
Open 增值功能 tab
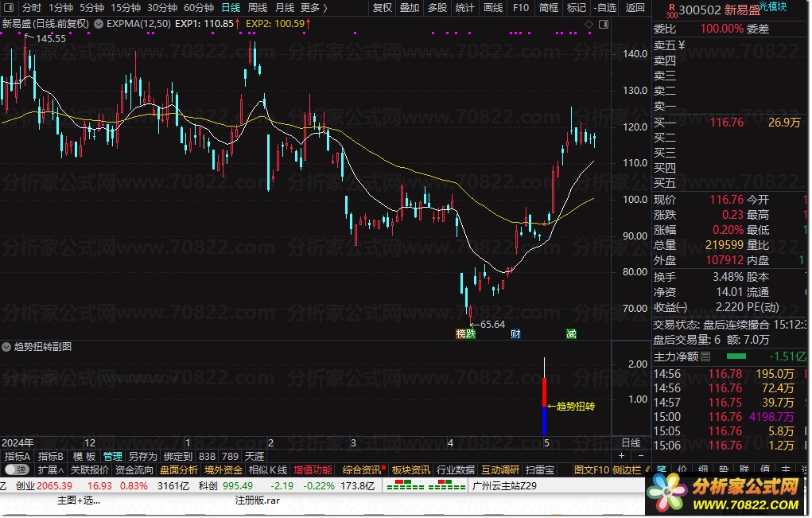(313, 469)
